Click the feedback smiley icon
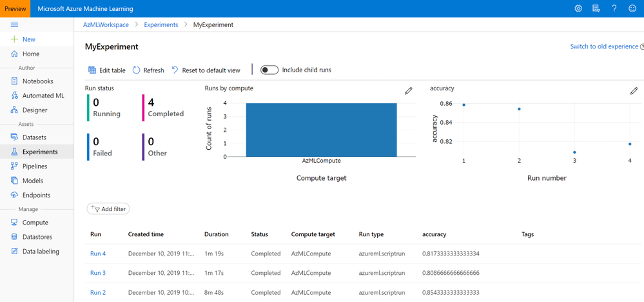Image resolution: width=644 pixels, height=302 pixels. (632, 8)
